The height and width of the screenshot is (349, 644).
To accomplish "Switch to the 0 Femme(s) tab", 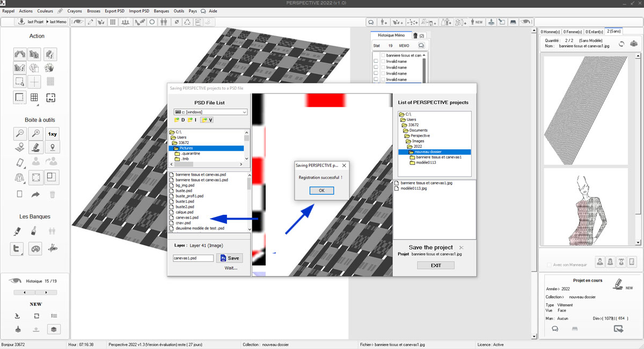I will click(x=571, y=31).
